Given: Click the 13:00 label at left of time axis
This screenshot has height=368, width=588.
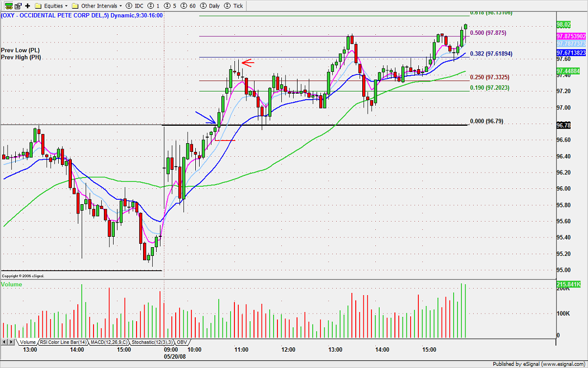Looking at the screenshot, I should click(30, 349).
